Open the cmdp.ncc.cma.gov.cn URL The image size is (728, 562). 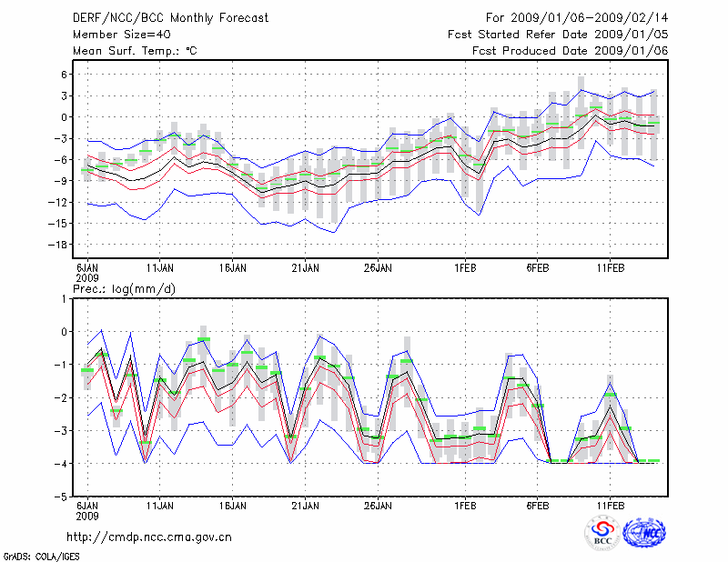click(x=149, y=537)
